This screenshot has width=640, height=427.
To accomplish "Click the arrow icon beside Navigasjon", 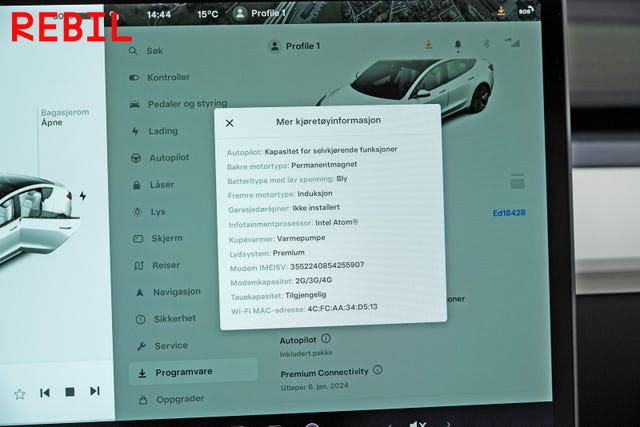I will [140, 292].
